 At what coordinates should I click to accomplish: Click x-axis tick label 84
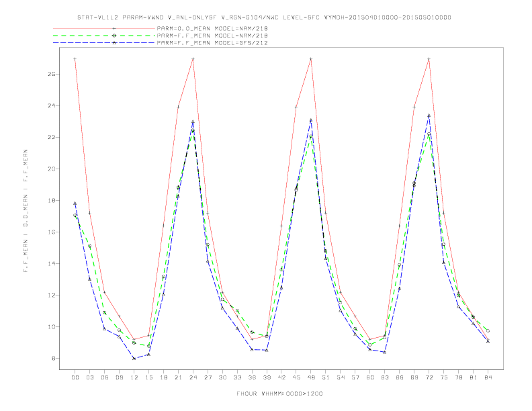tap(488, 377)
